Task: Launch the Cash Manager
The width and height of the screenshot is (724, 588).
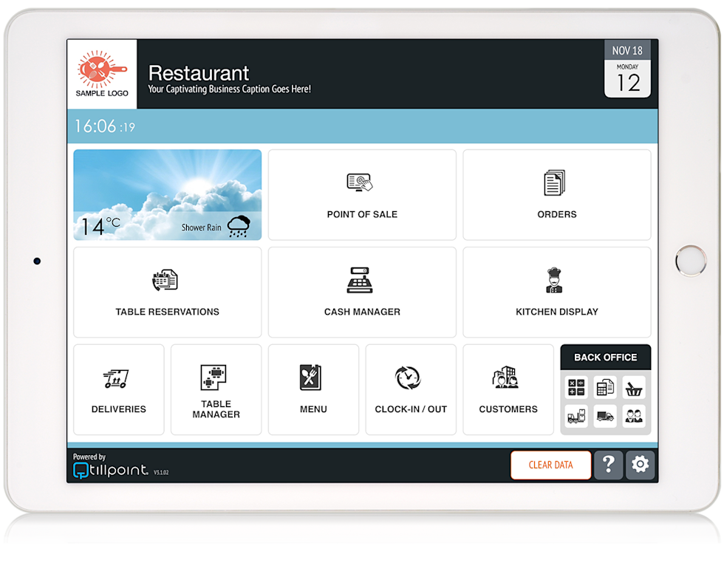Action: [362, 292]
